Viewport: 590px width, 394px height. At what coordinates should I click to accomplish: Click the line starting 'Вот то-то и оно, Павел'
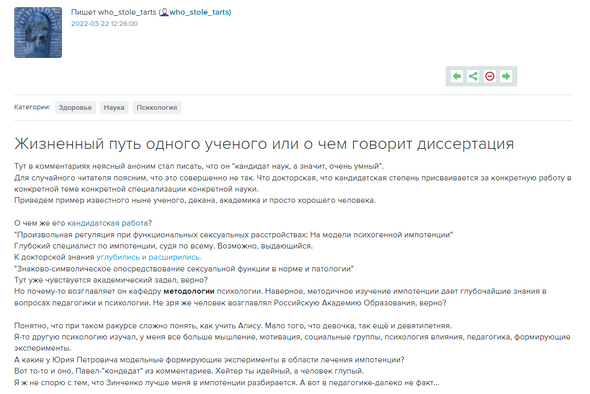click(x=189, y=371)
